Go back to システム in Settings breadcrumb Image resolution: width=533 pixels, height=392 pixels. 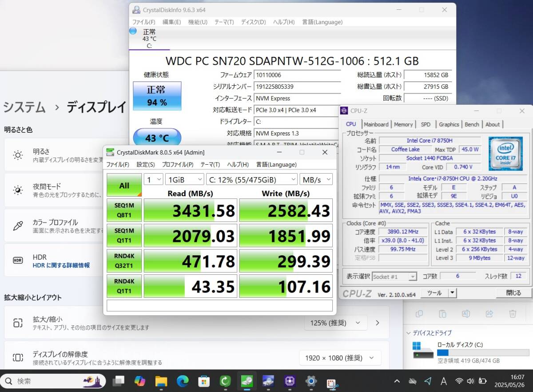pos(24,107)
